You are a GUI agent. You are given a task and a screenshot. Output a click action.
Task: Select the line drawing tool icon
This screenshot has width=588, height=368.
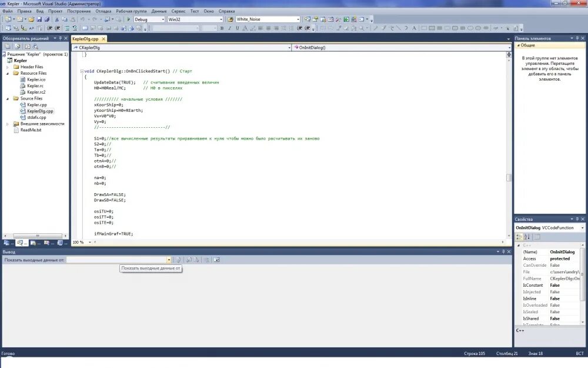pyautogui.click(x=398, y=28)
